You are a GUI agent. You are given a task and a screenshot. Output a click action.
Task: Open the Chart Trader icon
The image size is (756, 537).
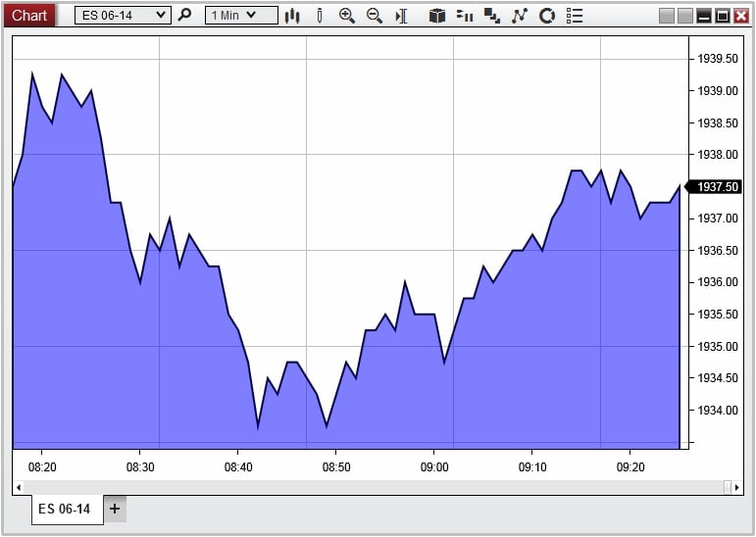pyautogui.click(x=437, y=16)
